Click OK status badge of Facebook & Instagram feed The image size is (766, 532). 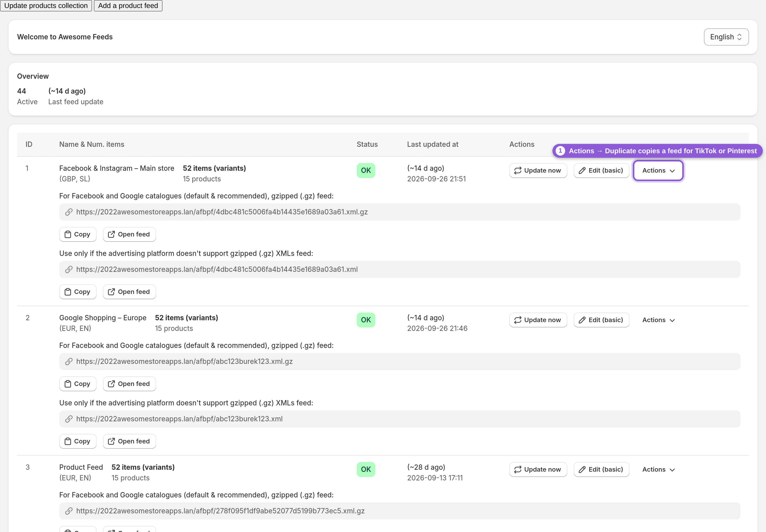point(366,170)
